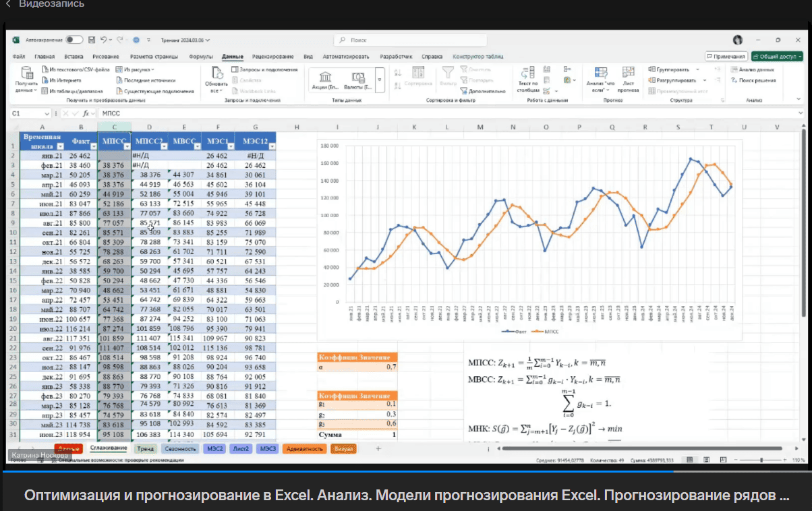Expand the Name Box dropdown arrow
Screen dimensions: 812x511
(x=47, y=114)
